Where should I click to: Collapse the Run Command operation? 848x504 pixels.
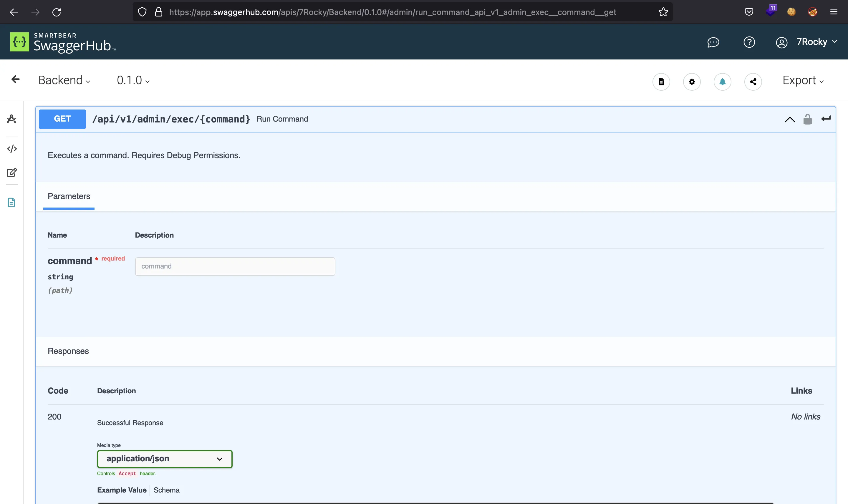coord(790,119)
